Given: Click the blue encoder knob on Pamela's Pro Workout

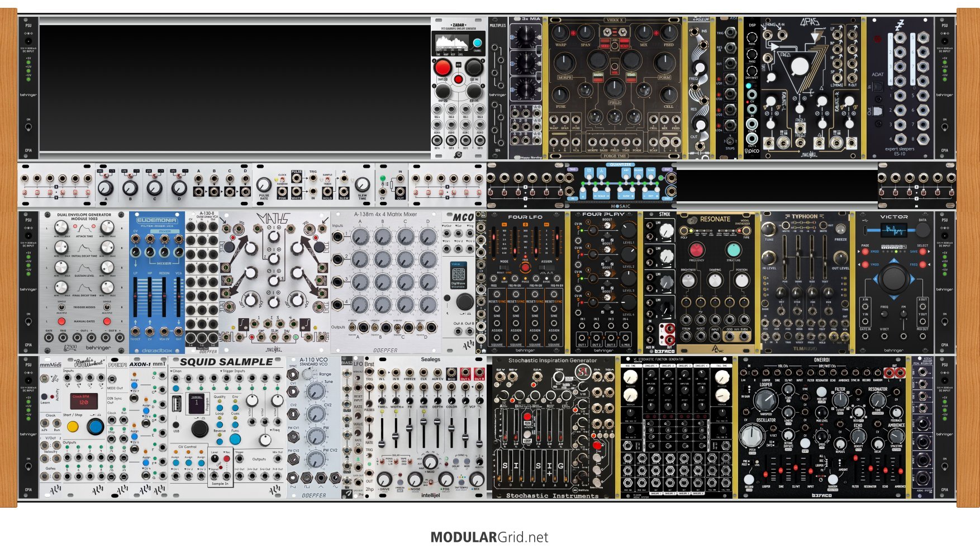Looking at the screenshot, I should click(x=95, y=427).
